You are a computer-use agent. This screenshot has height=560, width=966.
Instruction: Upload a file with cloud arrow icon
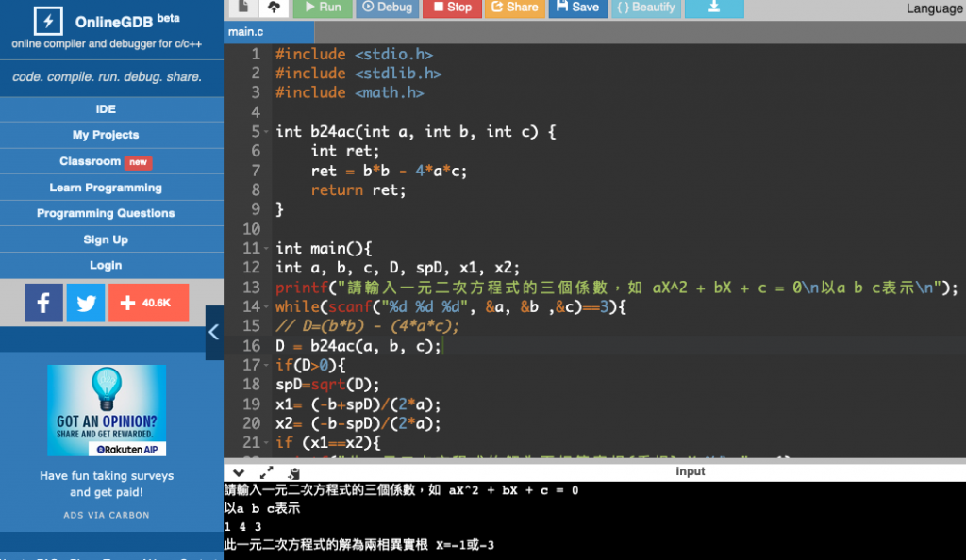tap(275, 7)
